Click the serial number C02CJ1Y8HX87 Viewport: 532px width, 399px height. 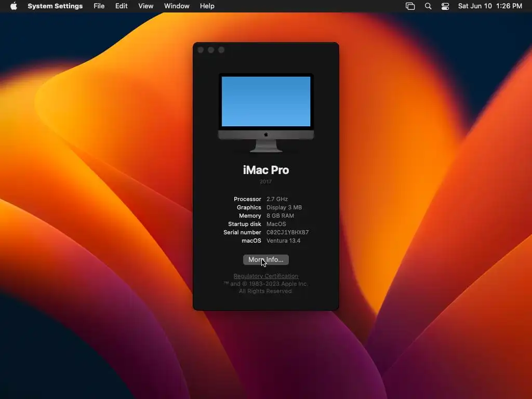coord(288,232)
